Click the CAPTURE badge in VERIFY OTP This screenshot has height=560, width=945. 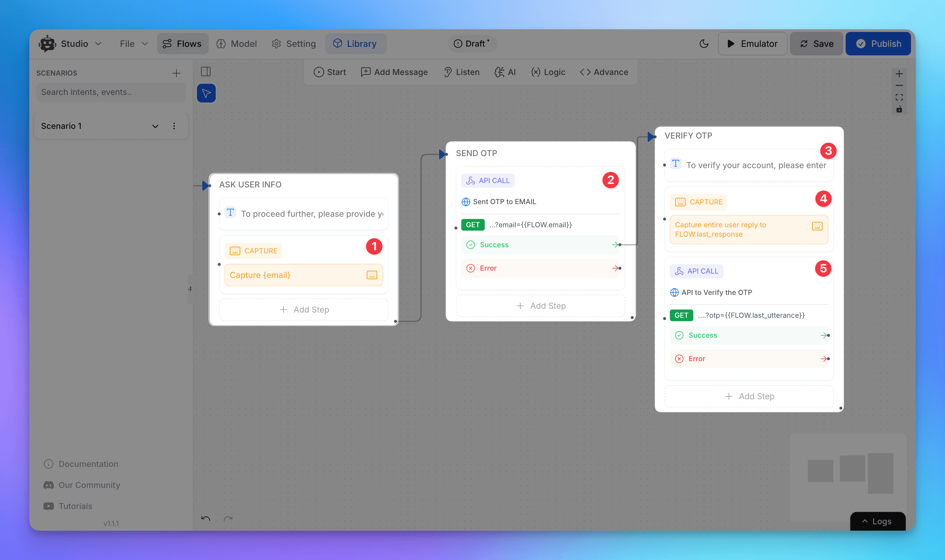698,202
